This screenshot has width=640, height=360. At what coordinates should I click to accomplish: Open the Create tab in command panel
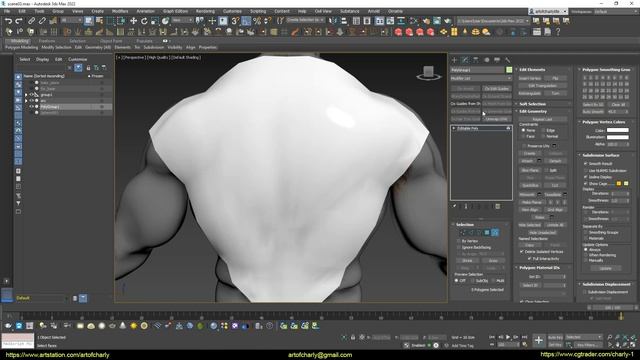[454, 60]
